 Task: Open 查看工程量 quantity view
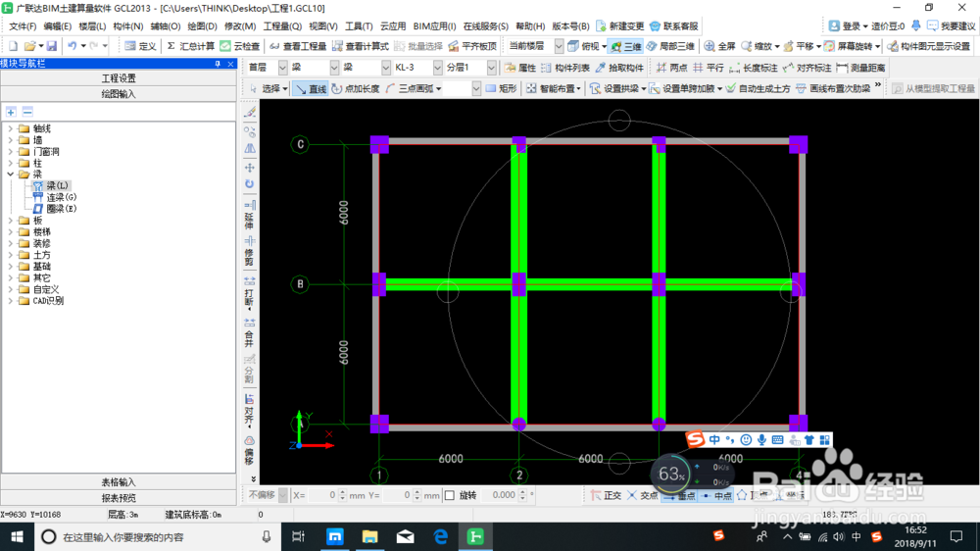[298, 46]
